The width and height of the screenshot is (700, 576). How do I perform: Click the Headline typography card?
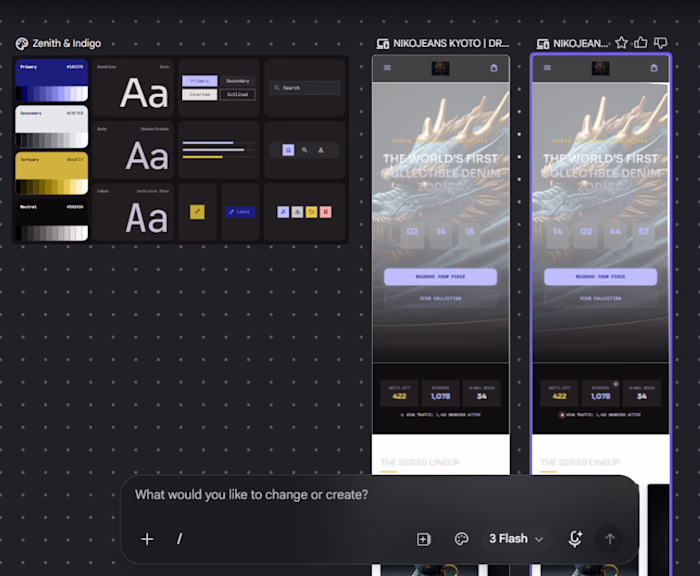click(133, 88)
